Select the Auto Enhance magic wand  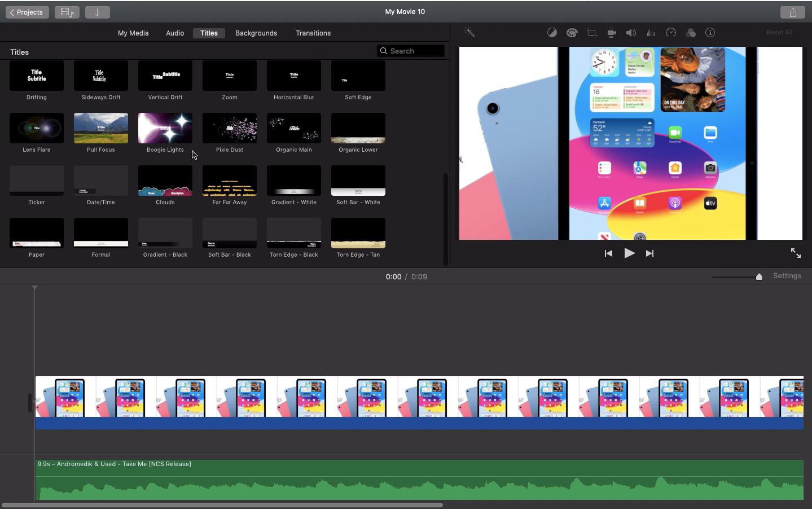click(x=471, y=32)
